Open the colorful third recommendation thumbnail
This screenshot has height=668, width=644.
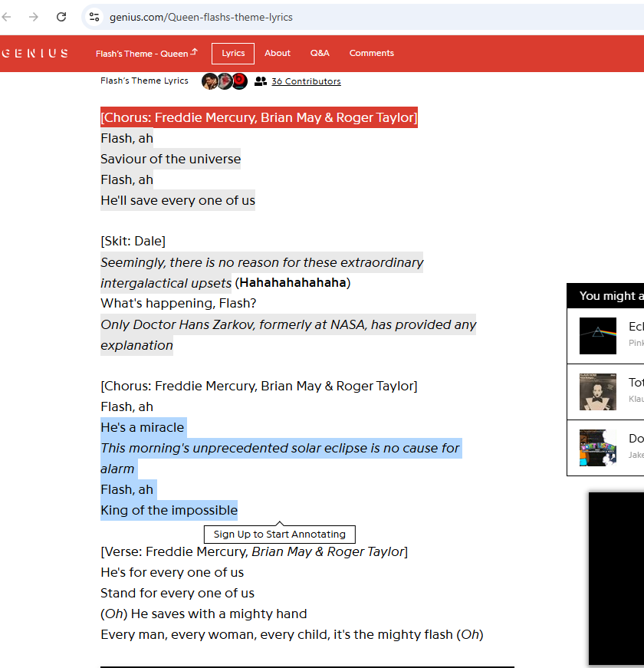pos(597,448)
